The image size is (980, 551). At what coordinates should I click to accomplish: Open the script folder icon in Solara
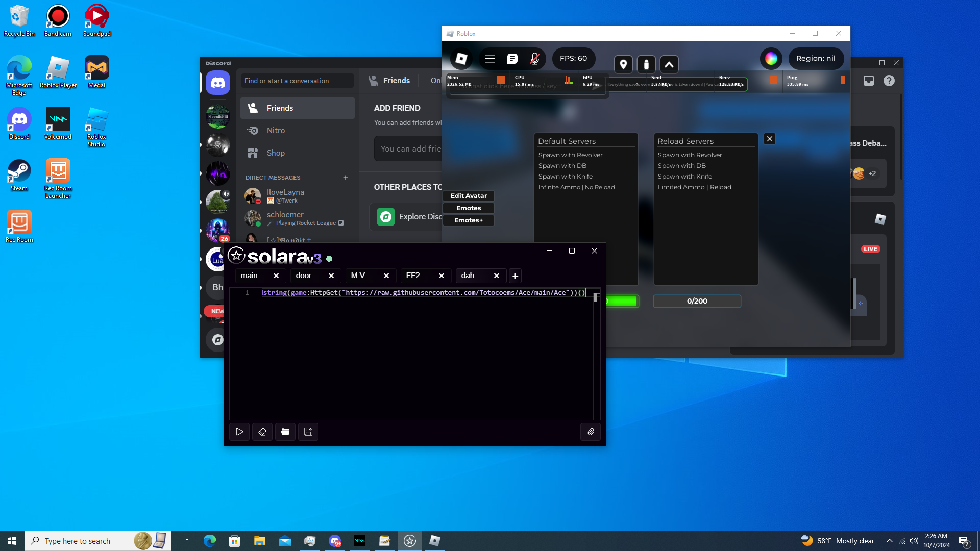[285, 432]
